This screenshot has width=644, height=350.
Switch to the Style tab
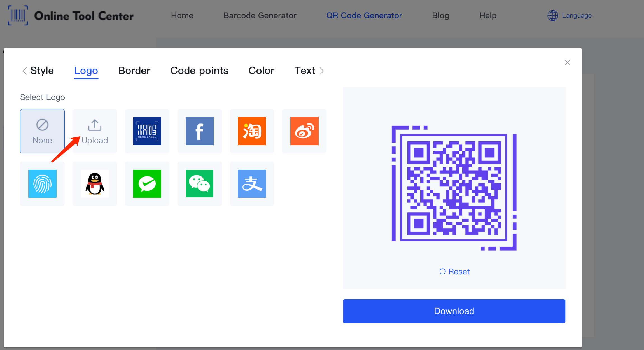42,70
